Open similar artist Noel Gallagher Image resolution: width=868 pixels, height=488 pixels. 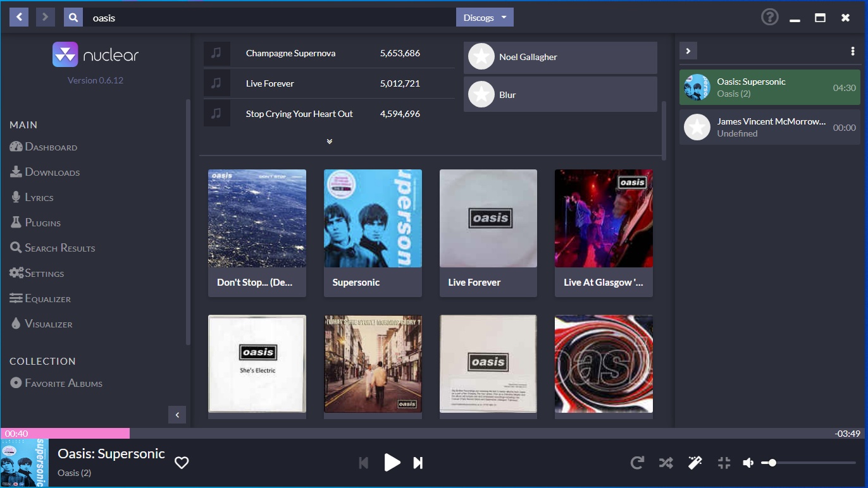pos(561,57)
